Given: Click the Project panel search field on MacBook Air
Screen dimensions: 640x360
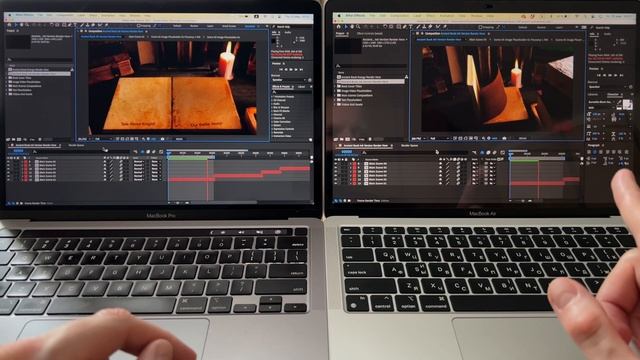Looking at the screenshot, I should (x=371, y=66).
